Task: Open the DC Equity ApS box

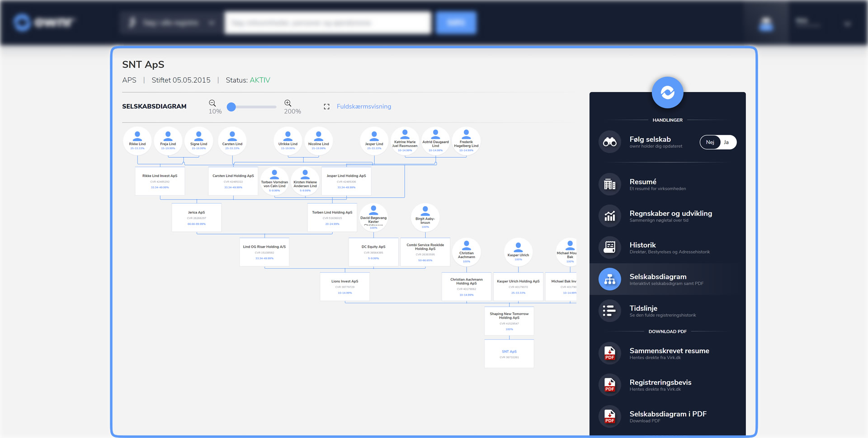Action: (373, 252)
